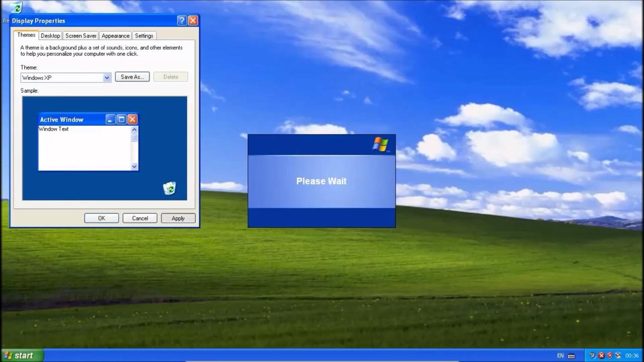Click the Windows logo in the Please Wait box

(x=380, y=144)
